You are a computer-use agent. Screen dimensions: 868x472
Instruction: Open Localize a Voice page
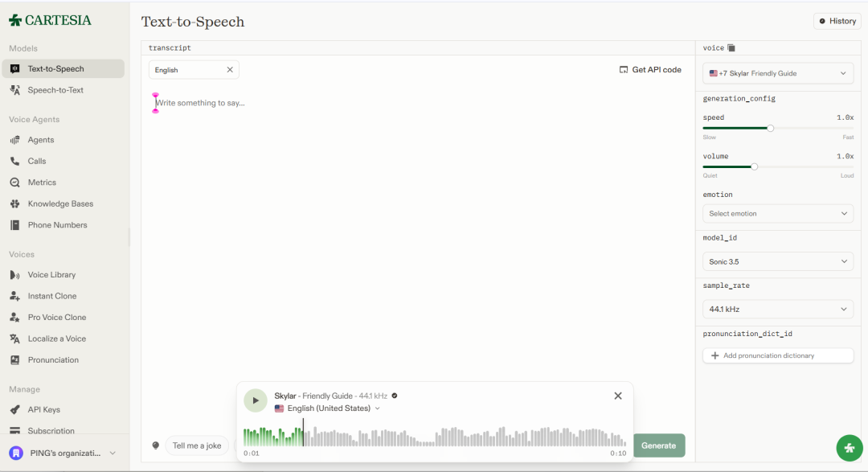[x=63, y=339]
